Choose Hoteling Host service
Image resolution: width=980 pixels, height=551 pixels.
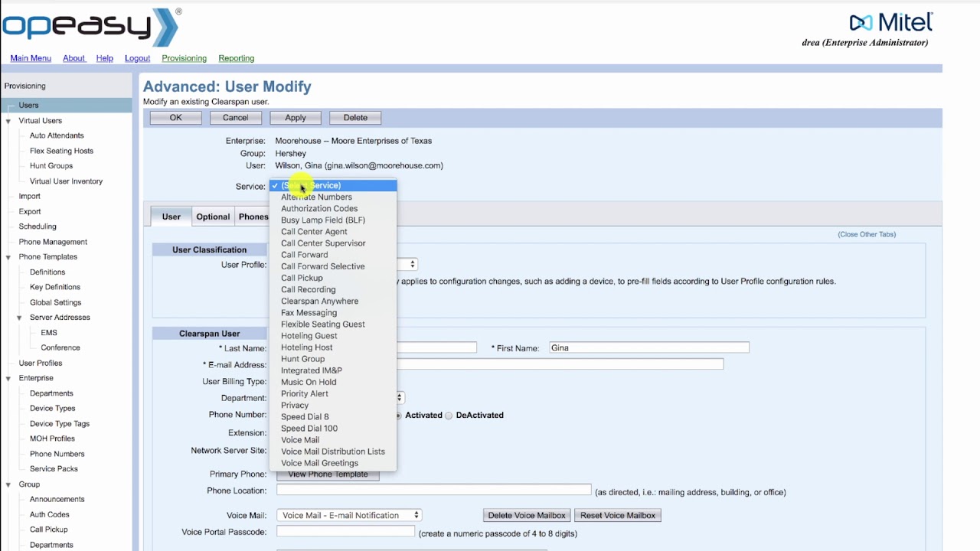333,347
